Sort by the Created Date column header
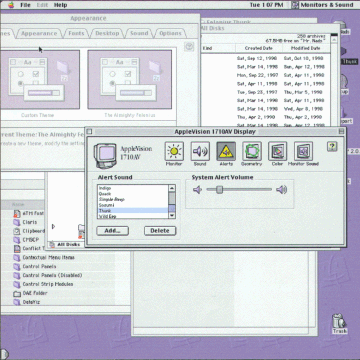This screenshot has height=360, width=360. pyautogui.click(x=259, y=48)
